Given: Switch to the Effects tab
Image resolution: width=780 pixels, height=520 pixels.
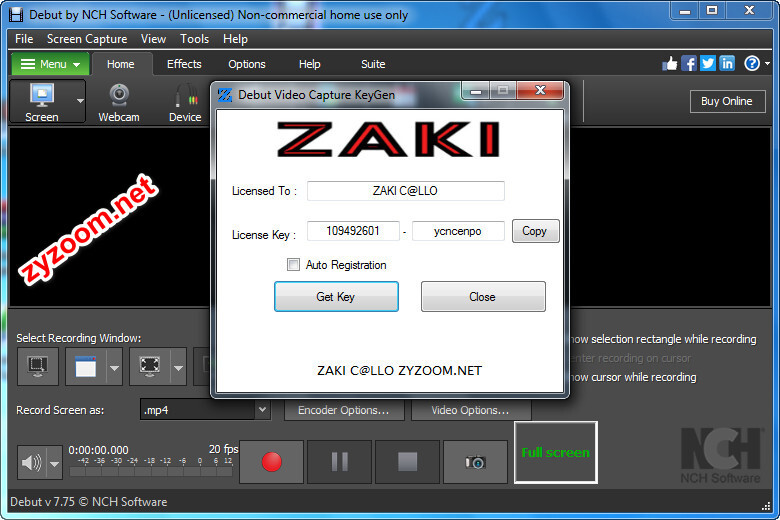Looking at the screenshot, I should pyautogui.click(x=184, y=64).
